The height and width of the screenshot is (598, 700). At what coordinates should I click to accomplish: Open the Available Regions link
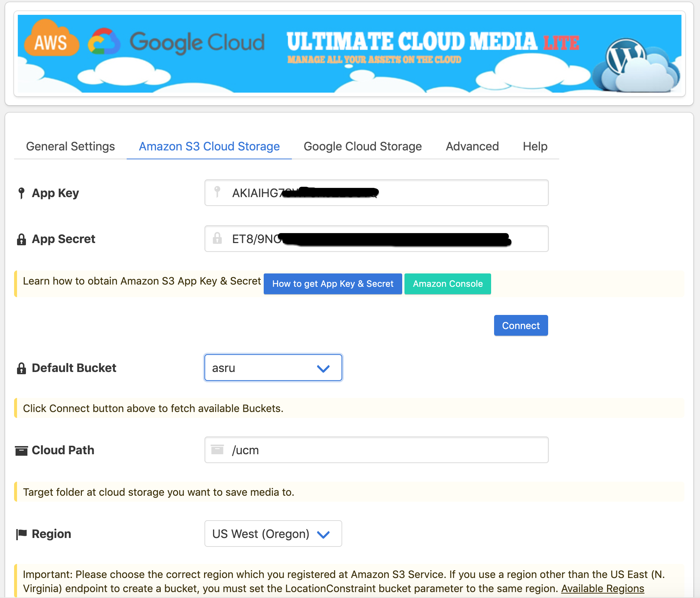(603, 588)
